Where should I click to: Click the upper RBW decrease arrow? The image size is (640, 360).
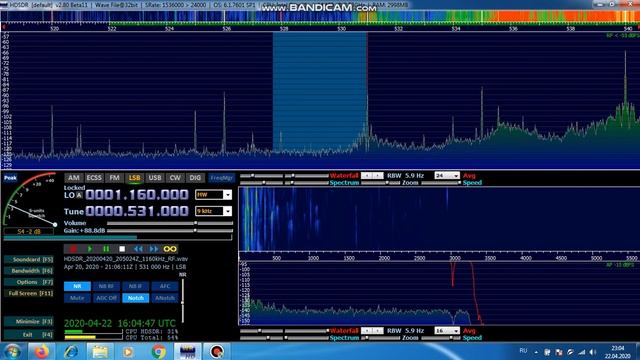pos(367,176)
